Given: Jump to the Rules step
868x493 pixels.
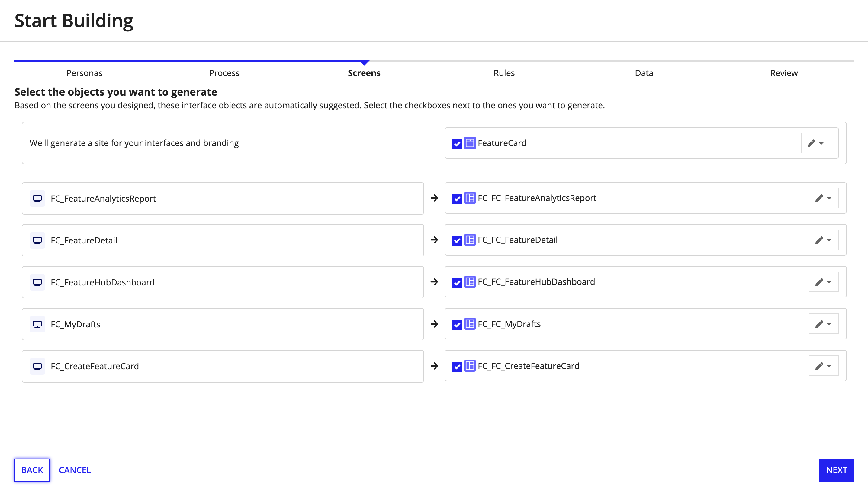Looking at the screenshot, I should point(504,73).
